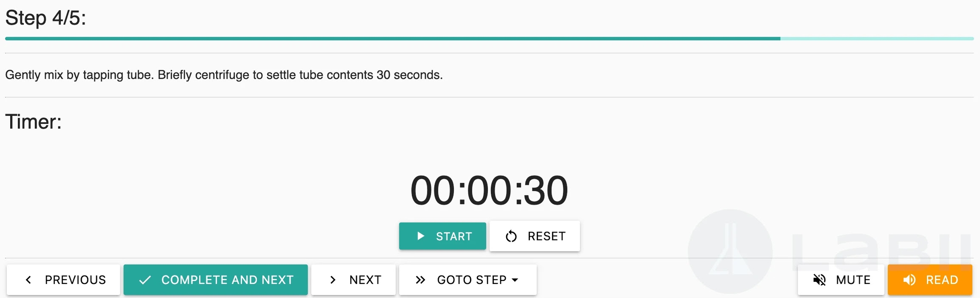Click the right chevron icon beside NEXT

(333, 280)
